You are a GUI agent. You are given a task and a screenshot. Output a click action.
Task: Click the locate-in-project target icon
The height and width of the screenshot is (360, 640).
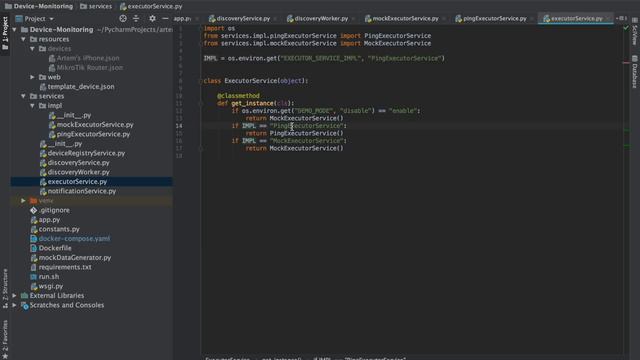tap(123, 18)
